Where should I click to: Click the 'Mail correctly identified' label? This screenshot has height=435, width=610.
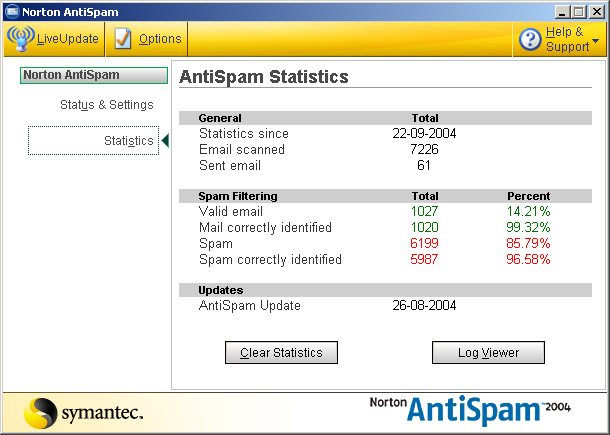pos(265,227)
